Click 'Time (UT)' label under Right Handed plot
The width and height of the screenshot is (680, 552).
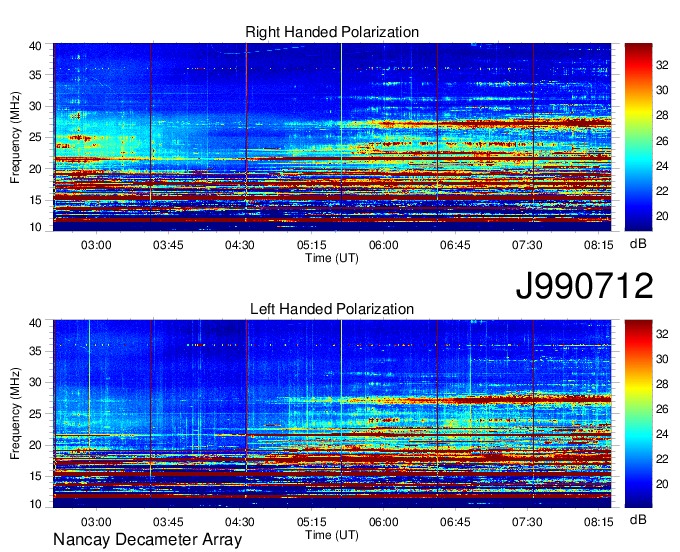(332, 258)
